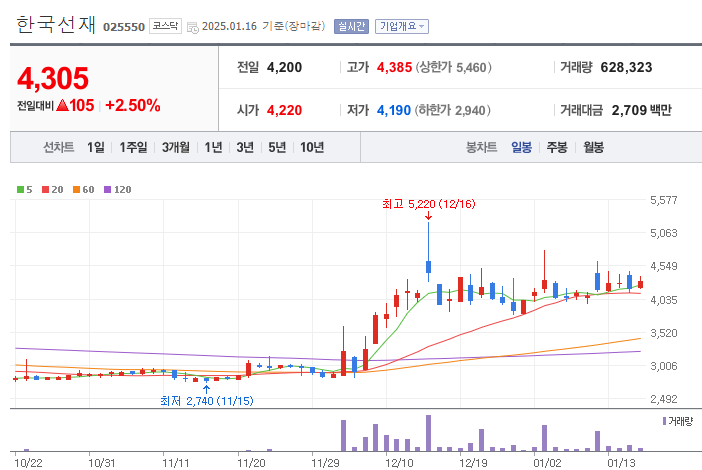Click the 실시간 real-time button
The image size is (702, 470).
point(351,26)
